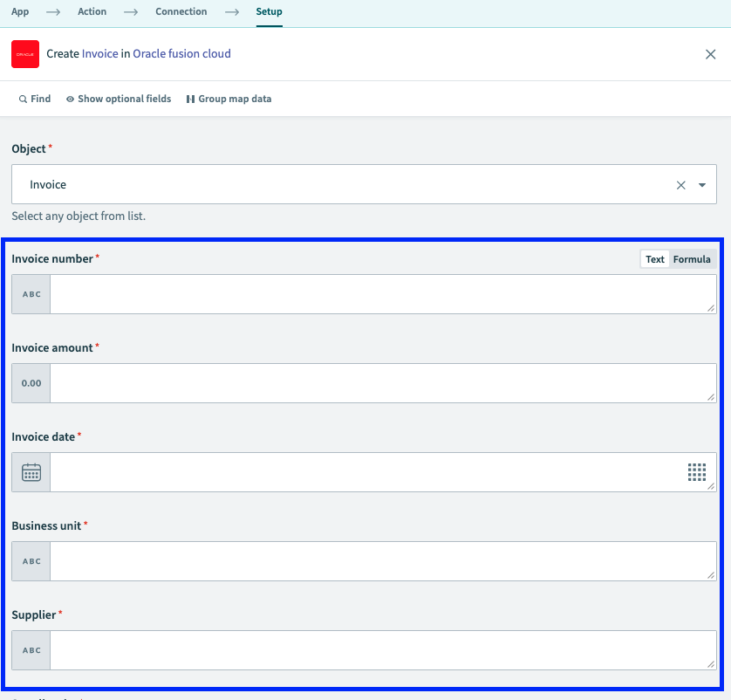Click the ABC icon beside Supplier
The width and height of the screenshot is (731, 700).
pos(31,650)
